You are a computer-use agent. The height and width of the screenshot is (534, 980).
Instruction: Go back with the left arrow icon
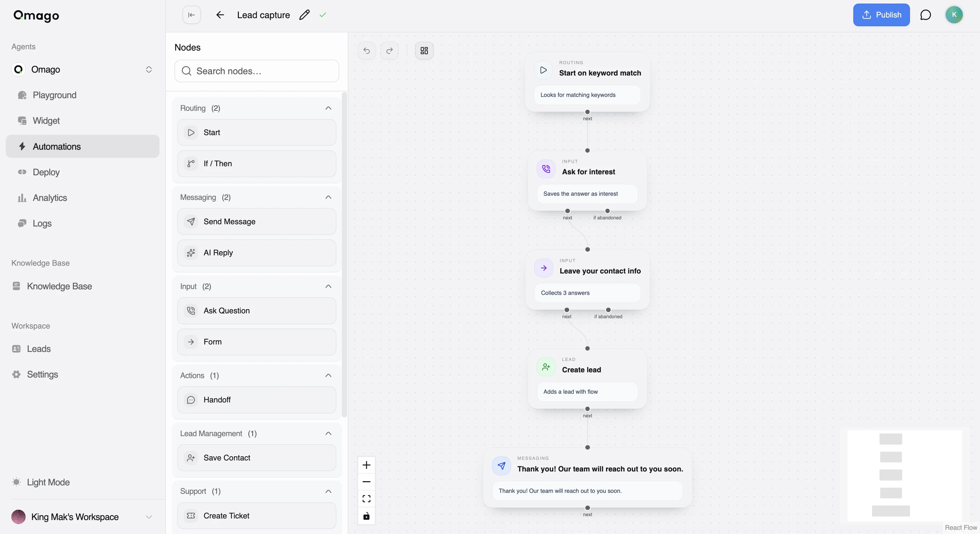click(220, 15)
